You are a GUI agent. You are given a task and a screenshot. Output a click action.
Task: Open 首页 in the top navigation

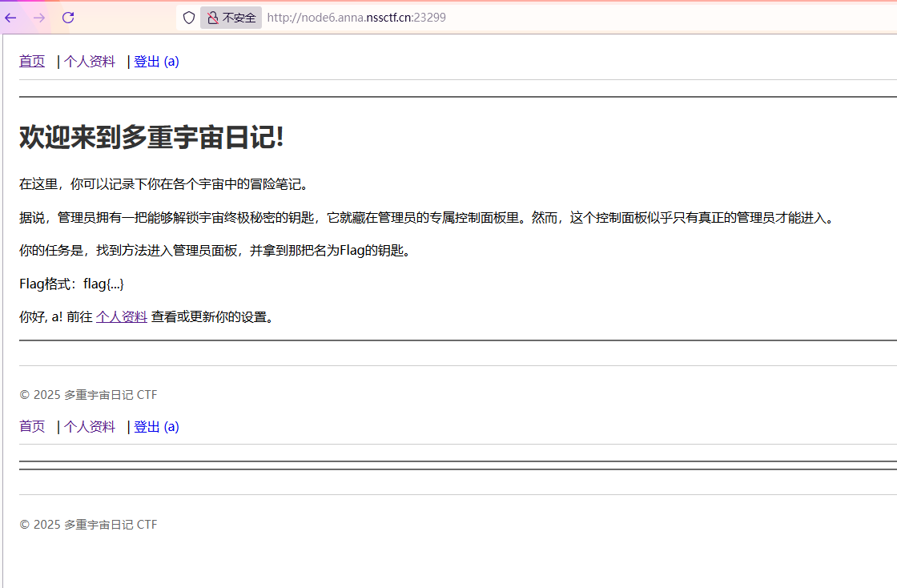[32, 62]
